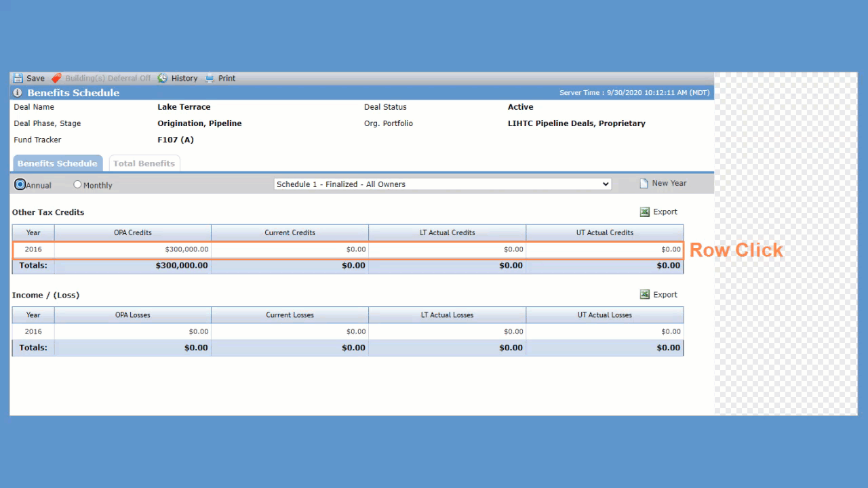Click the Origination, Pipeline value
The image size is (868, 488).
point(199,123)
